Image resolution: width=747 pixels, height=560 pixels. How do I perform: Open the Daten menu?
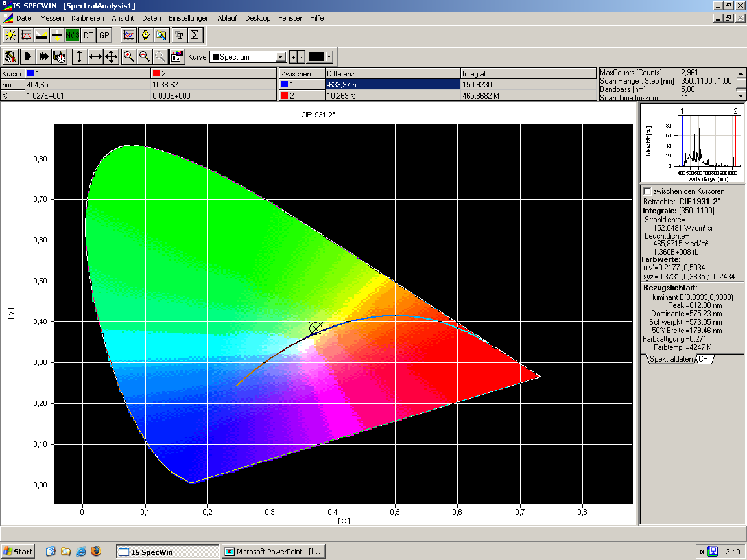(x=152, y=18)
